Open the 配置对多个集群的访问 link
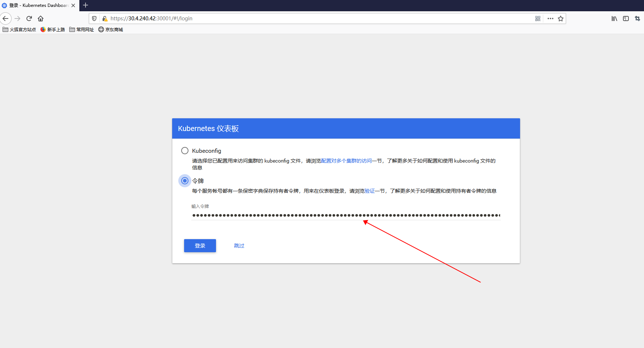The height and width of the screenshot is (348, 644). coord(346,161)
